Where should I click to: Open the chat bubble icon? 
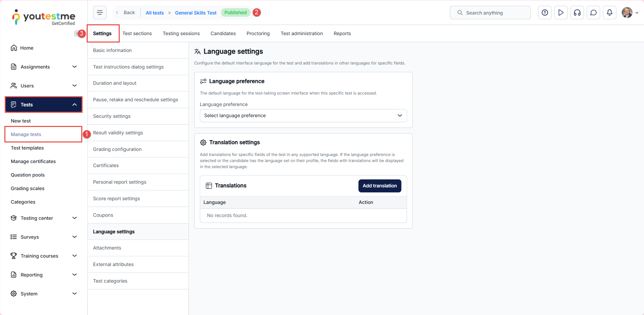593,12
